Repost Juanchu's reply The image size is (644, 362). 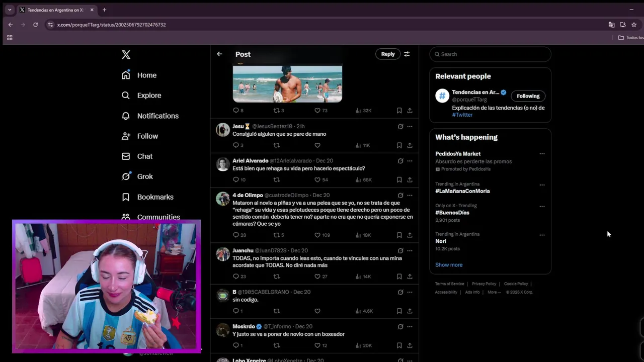tap(276, 277)
